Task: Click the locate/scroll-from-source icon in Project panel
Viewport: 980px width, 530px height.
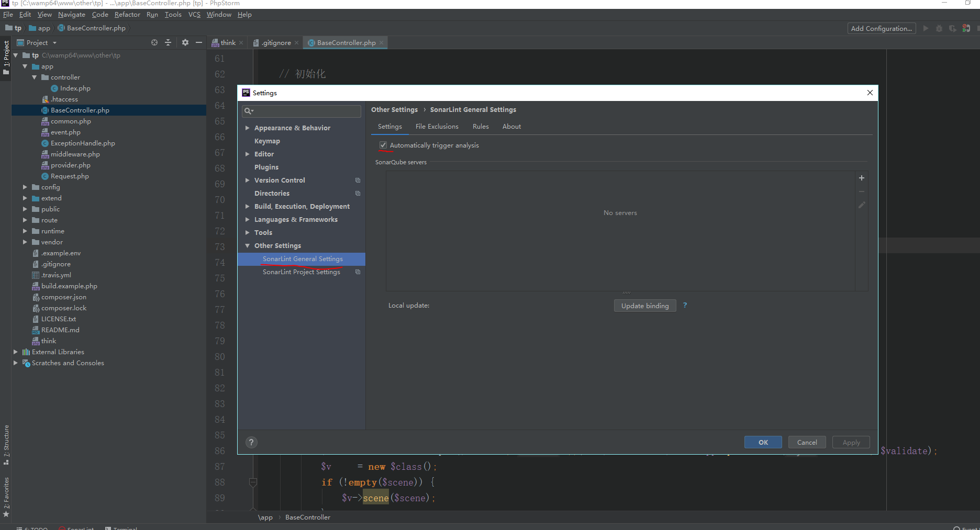Action: pyautogui.click(x=154, y=42)
